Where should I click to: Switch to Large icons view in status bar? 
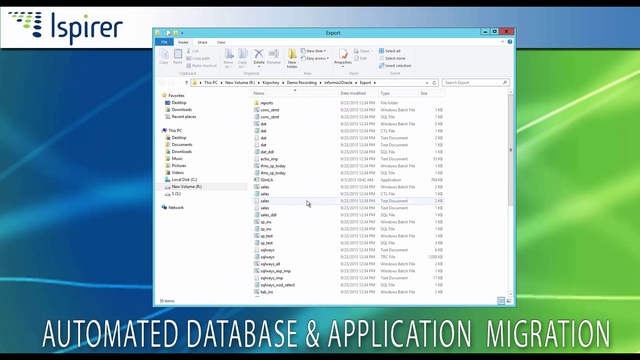(509, 301)
